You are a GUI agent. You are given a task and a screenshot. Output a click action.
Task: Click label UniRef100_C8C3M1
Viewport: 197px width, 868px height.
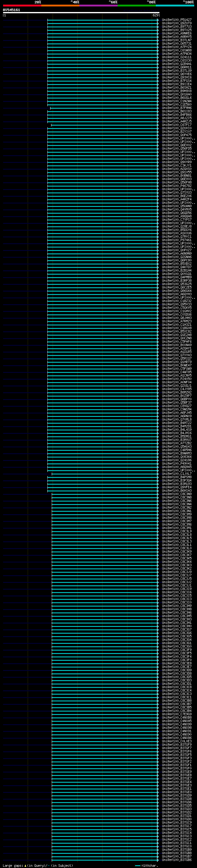point(177,528)
